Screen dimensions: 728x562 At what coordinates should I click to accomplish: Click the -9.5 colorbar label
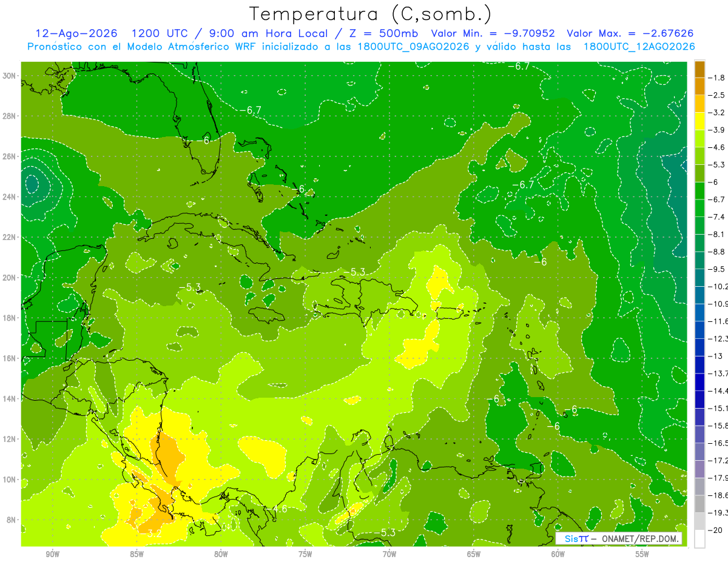(716, 269)
